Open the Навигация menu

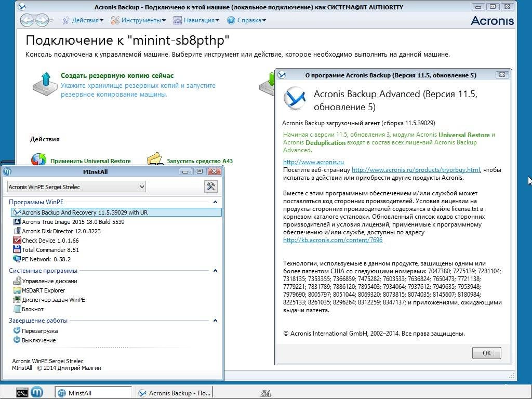click(196, 20)
